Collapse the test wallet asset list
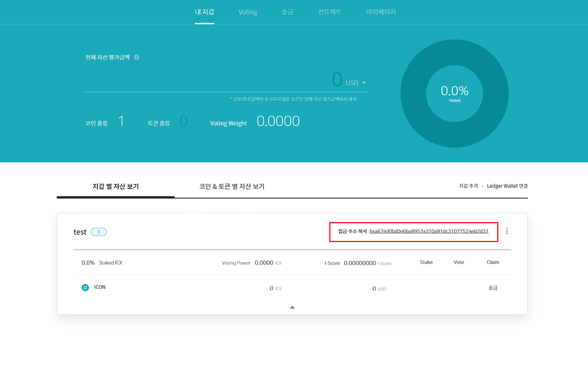This screenshot has width=588, height=377. [x=292, y=307]
